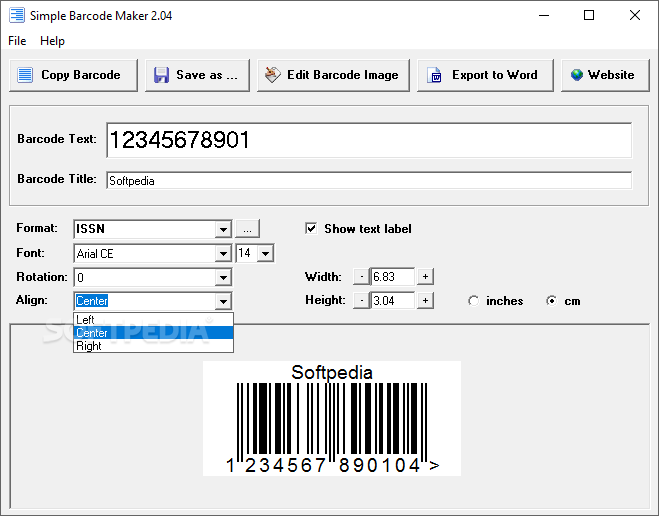Increase Width with plus button

(x=425, y=276)
